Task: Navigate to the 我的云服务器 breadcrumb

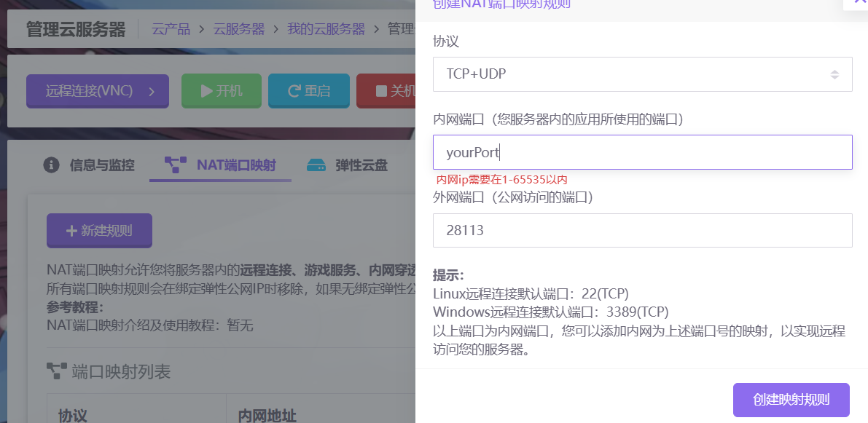Action: click(326, 29)
